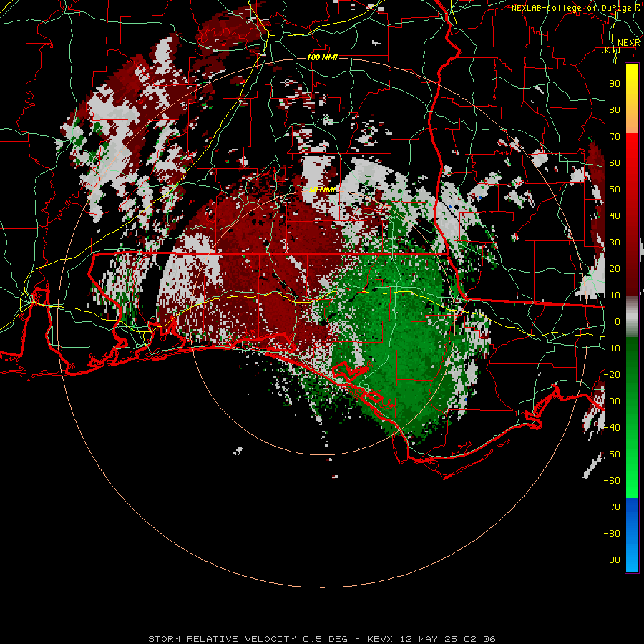Click the NEXR label near the legend
This screenshot has height=644, width=644.
[628, 43]
